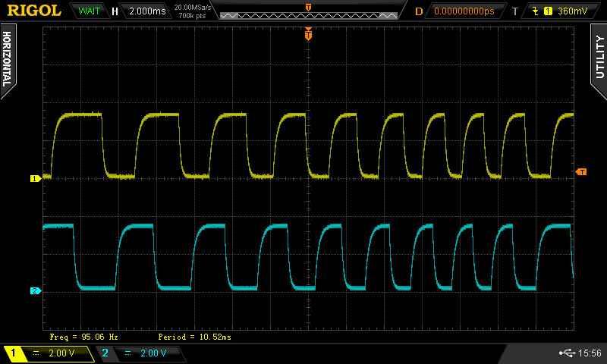607x364 pixels.
Task: Open the 360mV trigger level setting
Action: (573, 11)
